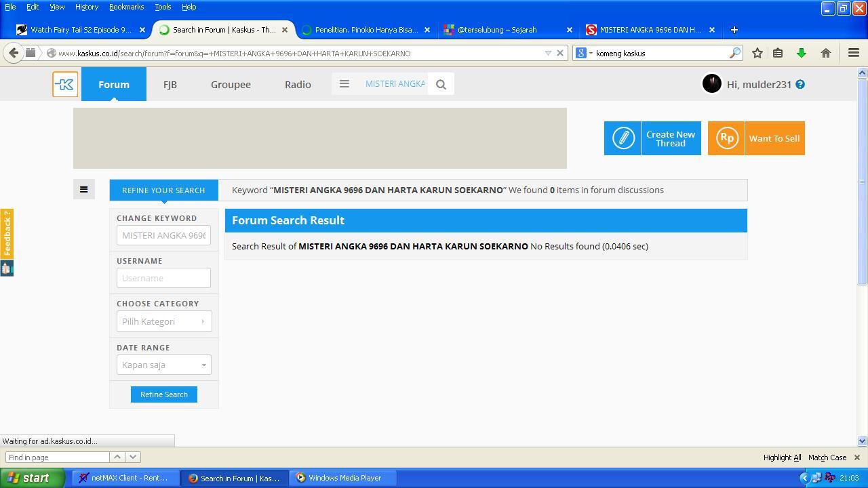Close the @terselubung – Sejarah tab

[570, 30]
